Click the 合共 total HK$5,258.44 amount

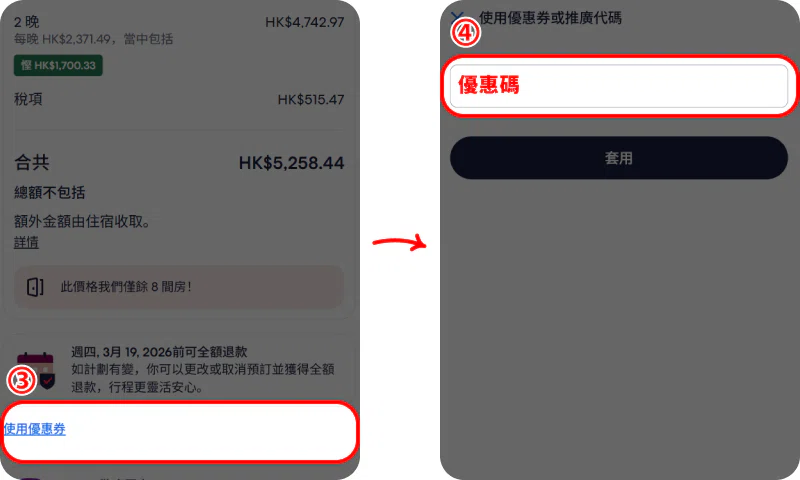coord(291,163)
